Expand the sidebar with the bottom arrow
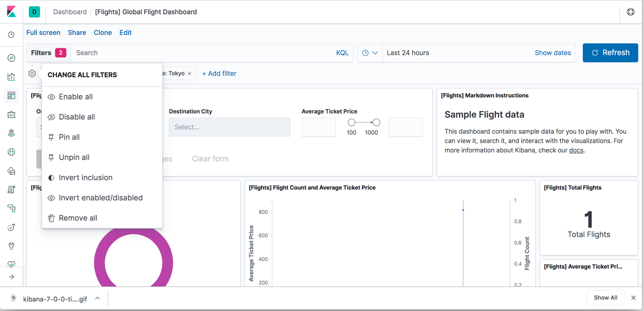The width and height of the screenshot is (644, 311). tap(11, 277)
